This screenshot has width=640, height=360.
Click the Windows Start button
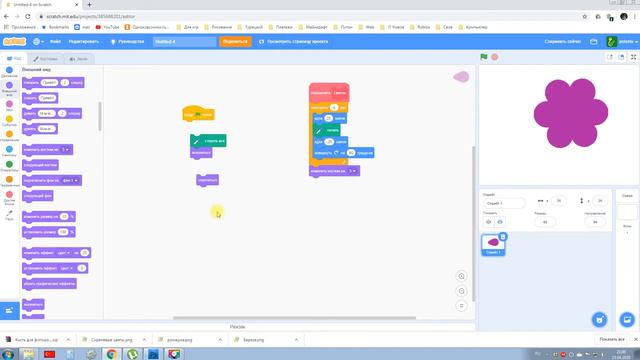click(8, 354)
